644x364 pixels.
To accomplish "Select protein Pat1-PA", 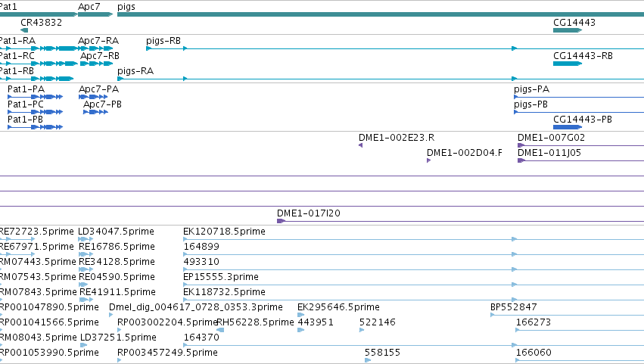I will point(26,89).
